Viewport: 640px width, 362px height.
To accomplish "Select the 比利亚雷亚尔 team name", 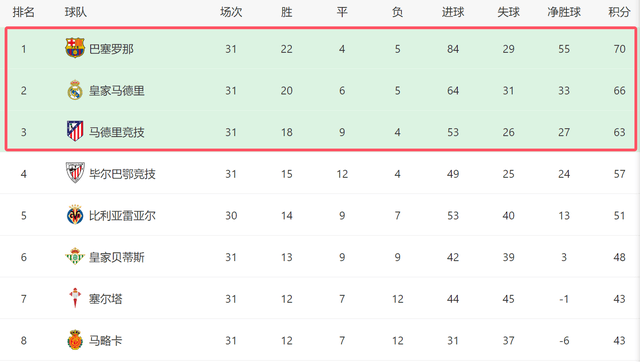I will pos(122,215).
